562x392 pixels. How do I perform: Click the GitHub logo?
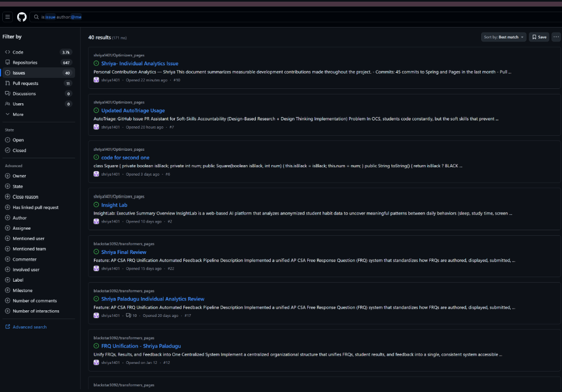click(22, 17)
